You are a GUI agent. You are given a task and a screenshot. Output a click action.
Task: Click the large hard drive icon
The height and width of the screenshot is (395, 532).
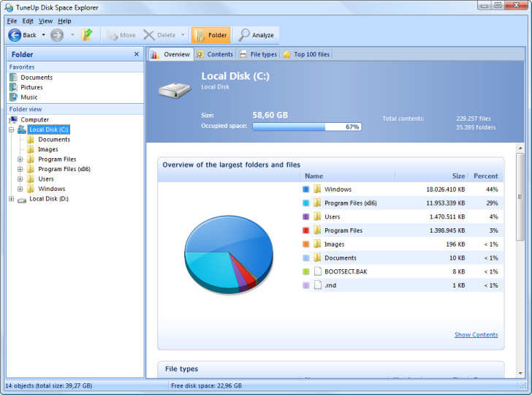175,91
